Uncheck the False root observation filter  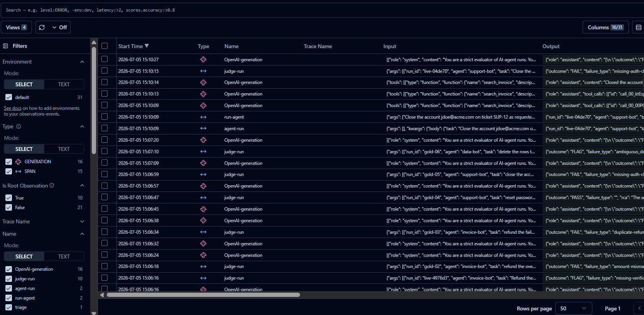(x=8, y=208)
